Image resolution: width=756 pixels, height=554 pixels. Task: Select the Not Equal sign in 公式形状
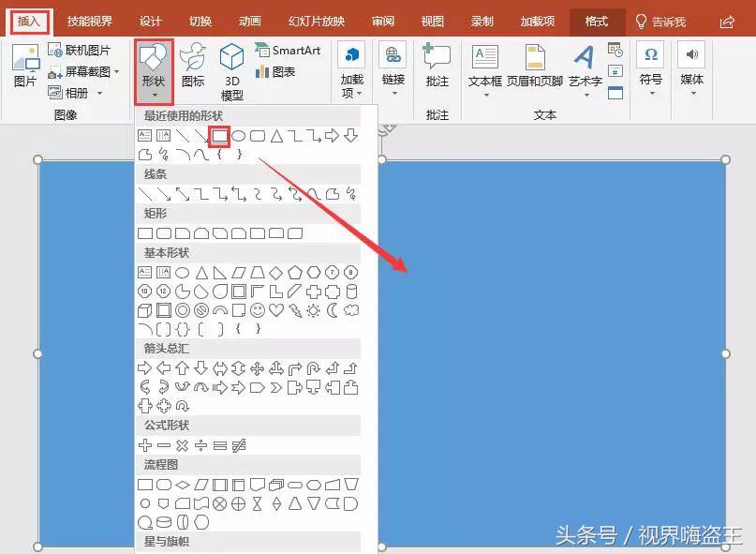(239, 445)
